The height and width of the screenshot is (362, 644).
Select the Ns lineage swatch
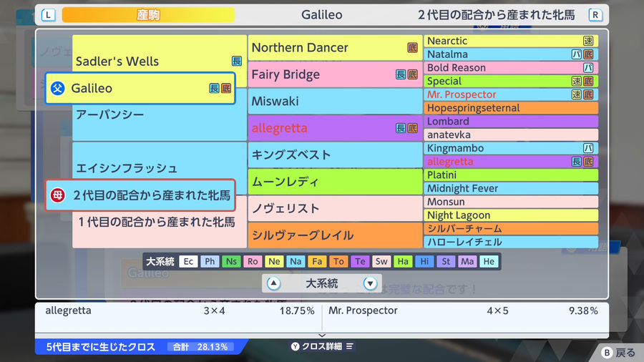click(x=231, y=261)
